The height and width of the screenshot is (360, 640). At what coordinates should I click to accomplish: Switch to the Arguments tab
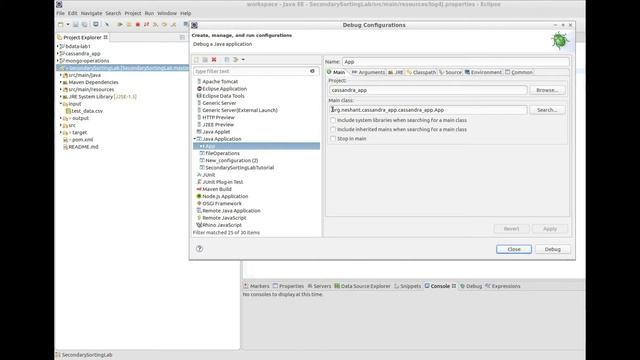click(368, 72)
